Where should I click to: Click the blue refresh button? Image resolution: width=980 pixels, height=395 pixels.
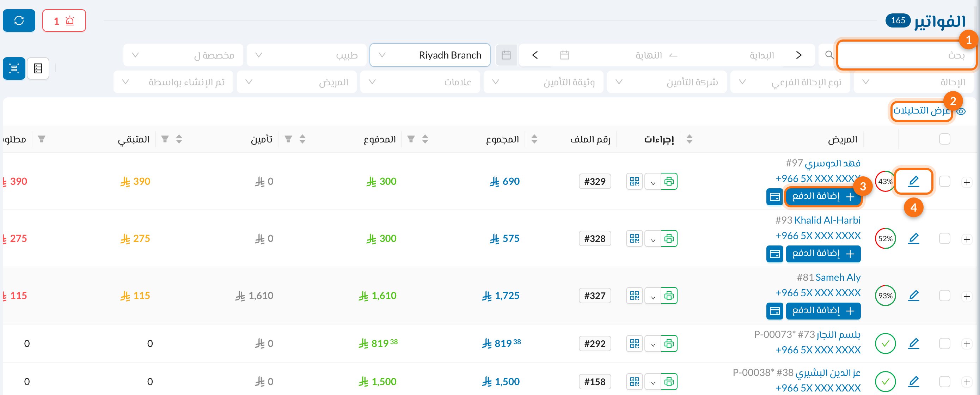[19, 20]
